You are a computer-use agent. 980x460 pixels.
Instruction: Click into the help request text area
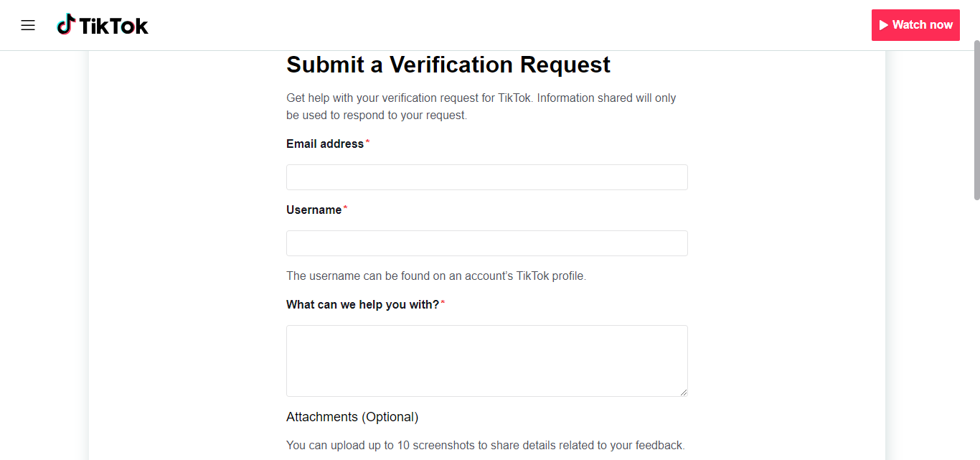pyautogui.click(x=486, y=360)
